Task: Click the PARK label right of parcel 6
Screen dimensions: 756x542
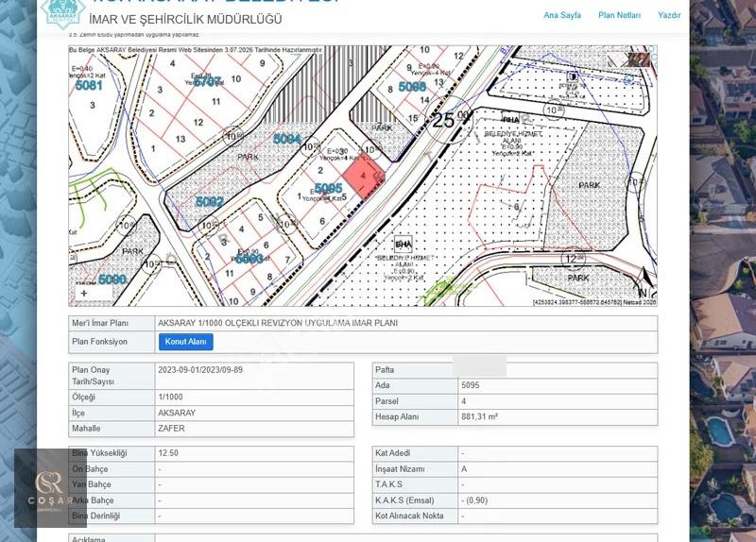Action: tap(589, 185)
